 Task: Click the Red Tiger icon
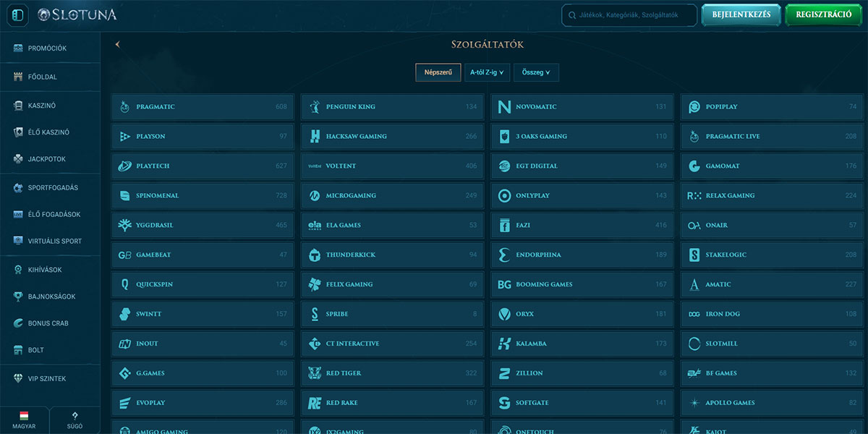point(315,374)
